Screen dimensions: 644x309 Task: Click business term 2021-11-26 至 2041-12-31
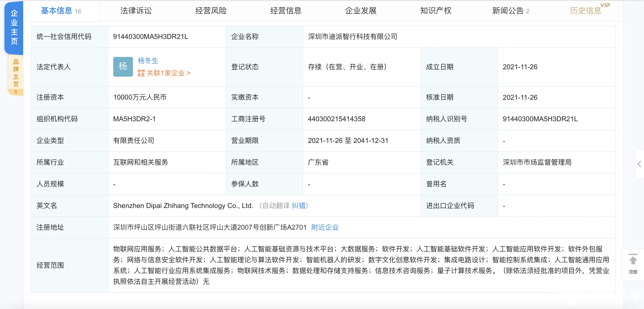coord(348,141)
